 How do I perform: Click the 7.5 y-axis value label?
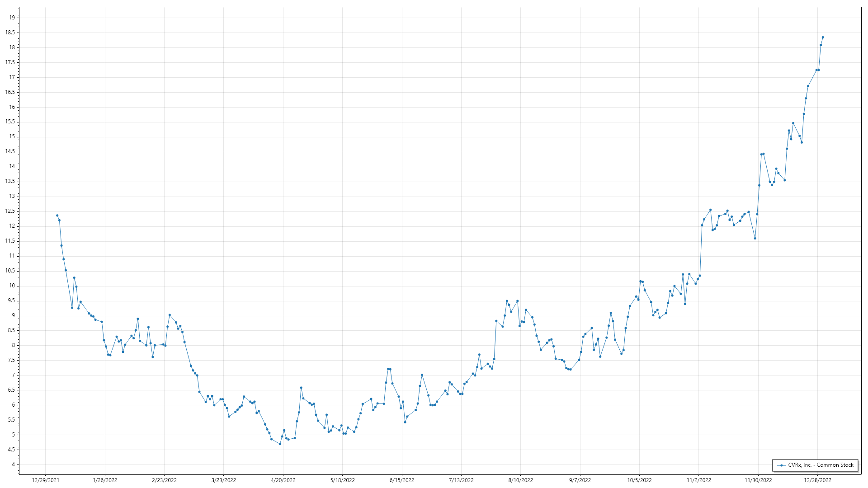(x=11, y=361)
